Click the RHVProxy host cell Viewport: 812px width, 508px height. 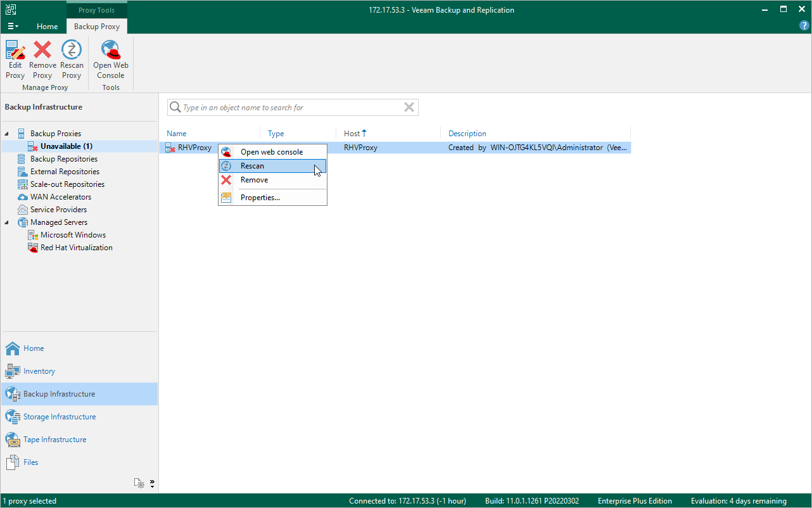point(360,148)
